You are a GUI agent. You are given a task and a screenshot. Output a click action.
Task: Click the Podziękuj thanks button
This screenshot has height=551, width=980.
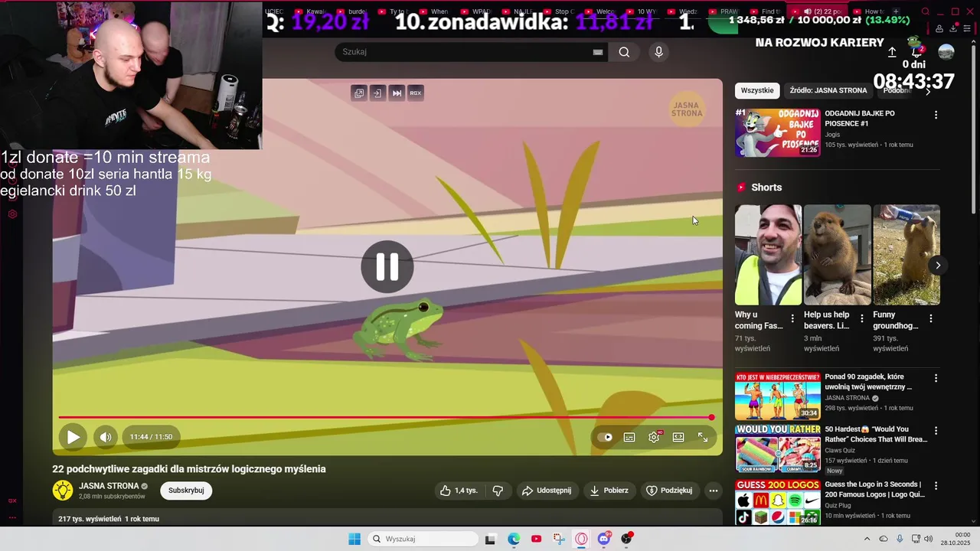(x=670, y=491)
